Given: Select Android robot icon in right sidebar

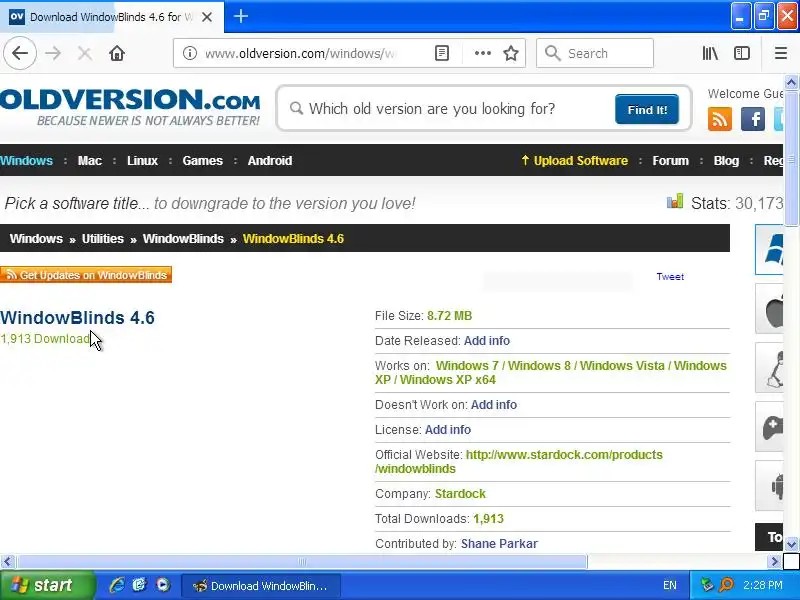Looking at the screenshot, I should coord(769,485).
